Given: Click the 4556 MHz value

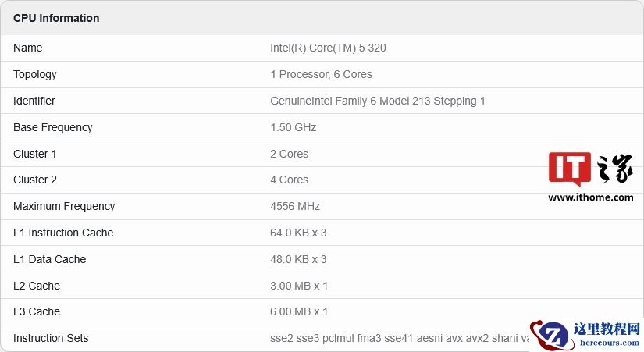Looking at the screenshot, I should click(x=295, y=206).
